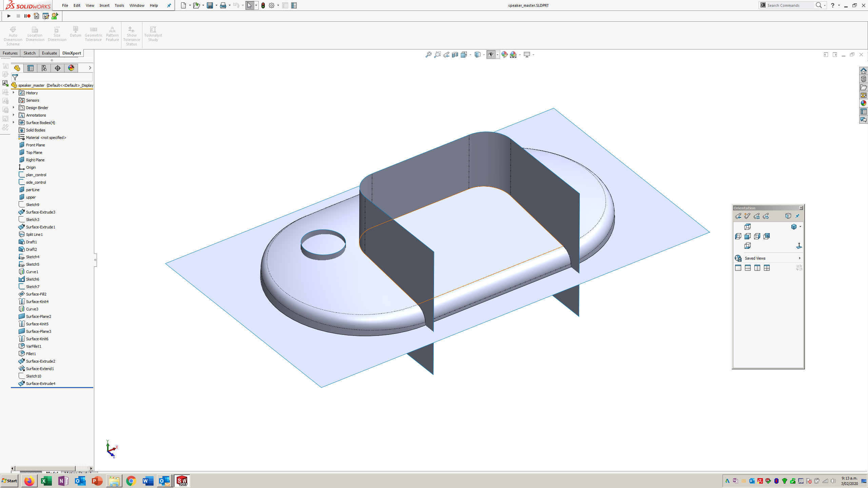Toggle the DimXpert tab panel
The image size is (868, 488).
[71, 53]
